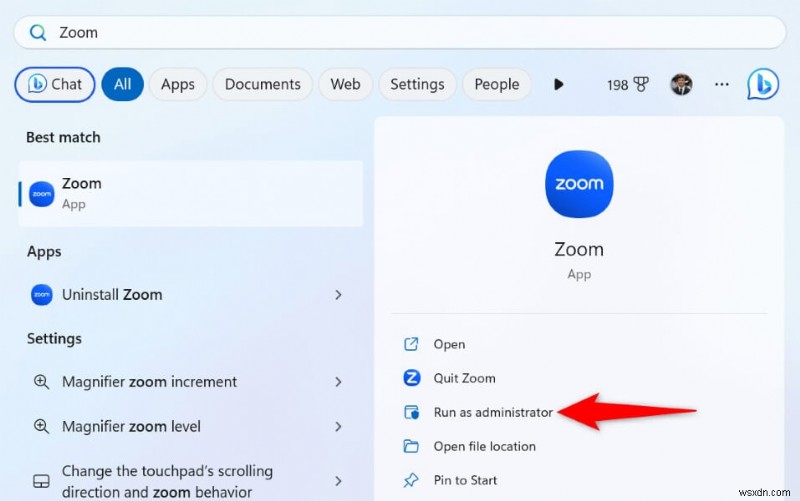Click the Best match heading
Screen dimensions: 800x501
pos(63,137)
